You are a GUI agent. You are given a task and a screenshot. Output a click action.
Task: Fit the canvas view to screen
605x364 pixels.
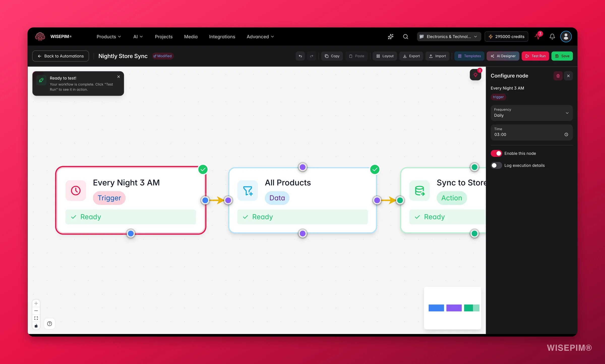tap(36, 318)
